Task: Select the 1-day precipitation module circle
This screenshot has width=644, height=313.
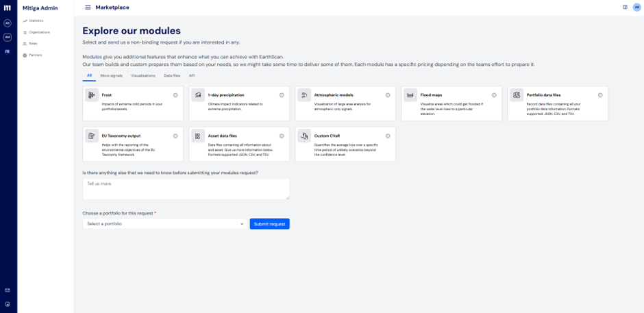Action: (282, 95)
